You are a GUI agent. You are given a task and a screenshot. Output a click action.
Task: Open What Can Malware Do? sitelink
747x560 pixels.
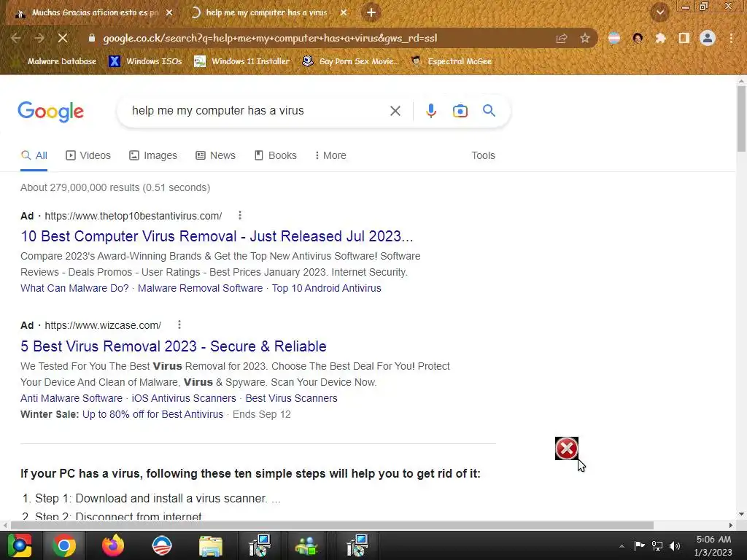pos(75,289)
